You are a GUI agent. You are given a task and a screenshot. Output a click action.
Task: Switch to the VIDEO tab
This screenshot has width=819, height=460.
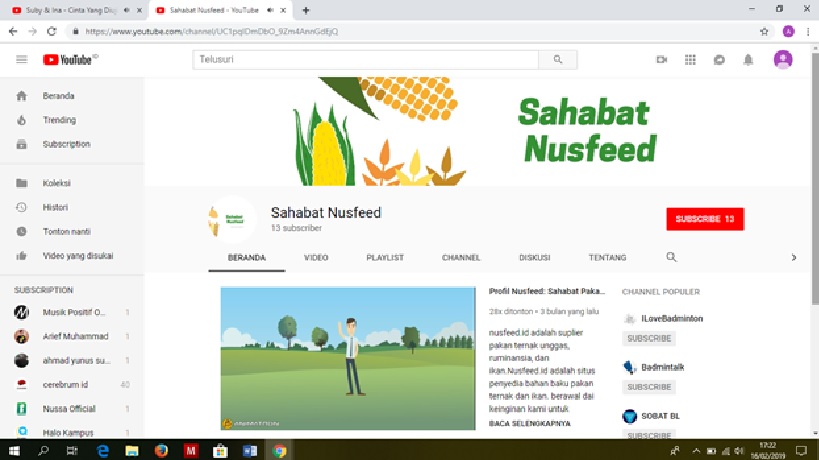click(316, 257)
